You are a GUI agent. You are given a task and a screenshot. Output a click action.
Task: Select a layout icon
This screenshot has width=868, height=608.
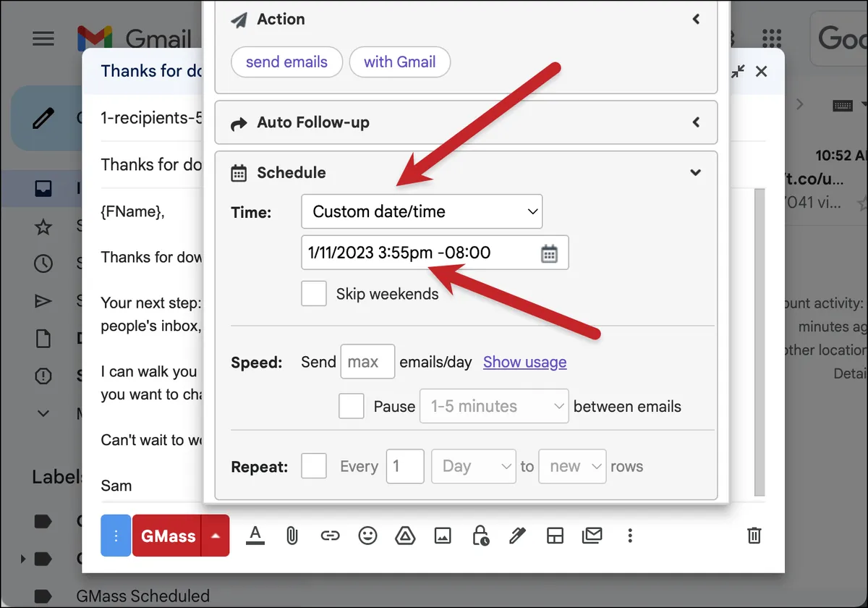point(555,536)
